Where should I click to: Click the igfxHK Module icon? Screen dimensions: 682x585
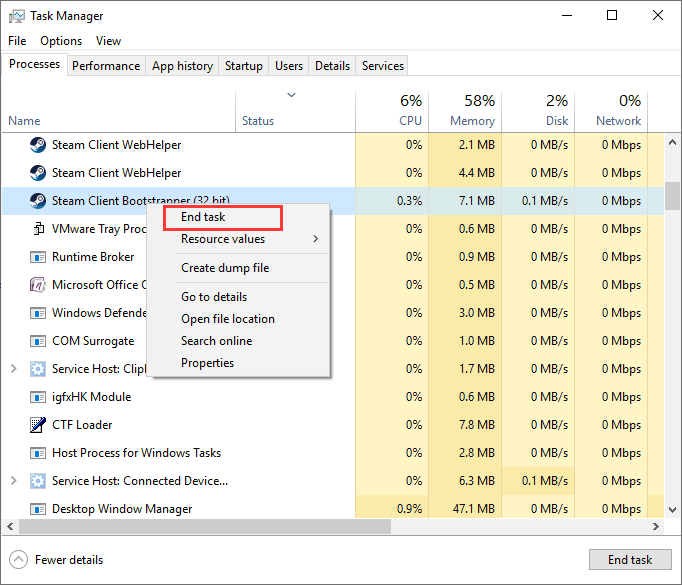tap(38, 397)
